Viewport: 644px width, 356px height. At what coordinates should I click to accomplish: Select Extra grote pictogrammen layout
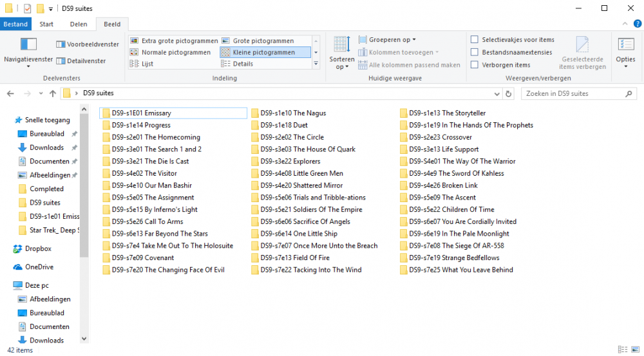click(x=174, y=41)
